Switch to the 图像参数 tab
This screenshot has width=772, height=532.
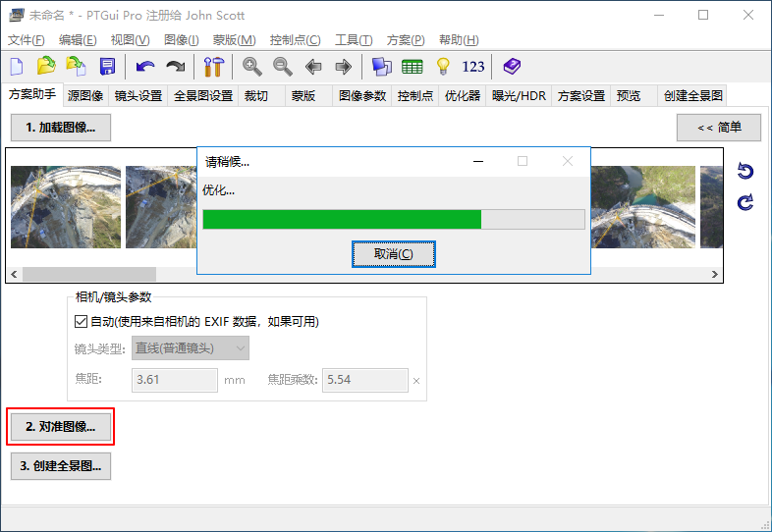(x=361, y=96)
